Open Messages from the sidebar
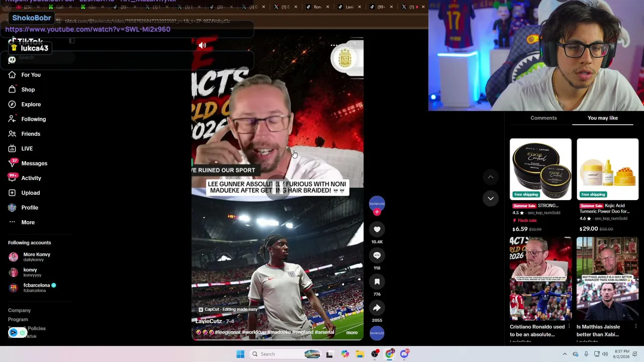Viewport: 644px width, 362px height. click(28, 163)
